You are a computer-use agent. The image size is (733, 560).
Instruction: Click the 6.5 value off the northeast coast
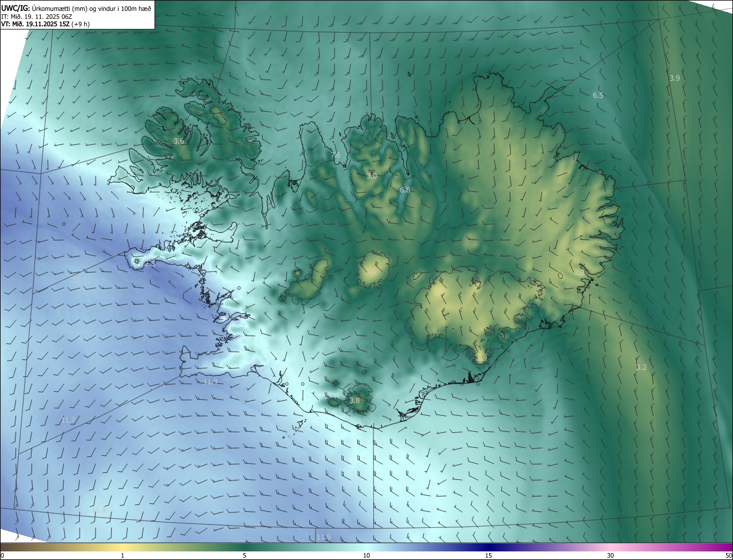(x=598, y=95)
